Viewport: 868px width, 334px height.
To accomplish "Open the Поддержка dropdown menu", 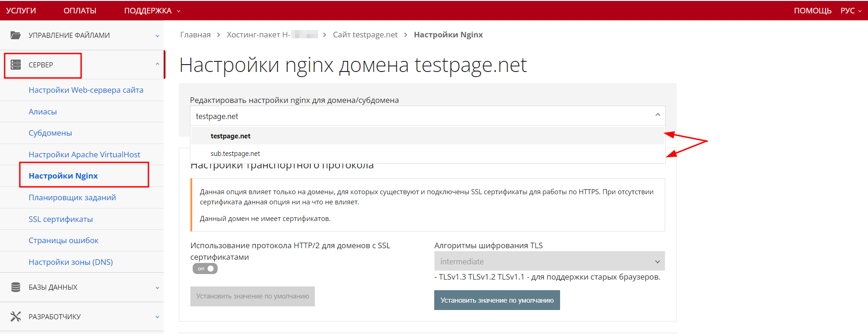I will [152, 11].
